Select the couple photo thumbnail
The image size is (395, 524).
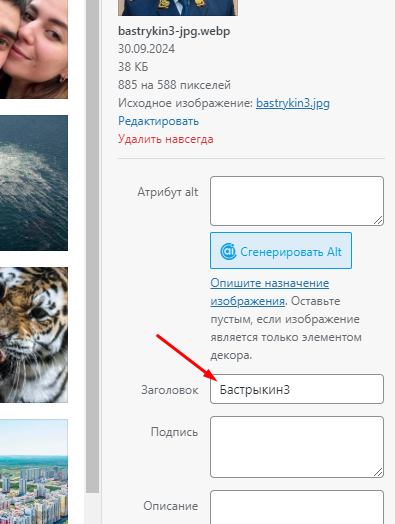[x=34, y=49]
